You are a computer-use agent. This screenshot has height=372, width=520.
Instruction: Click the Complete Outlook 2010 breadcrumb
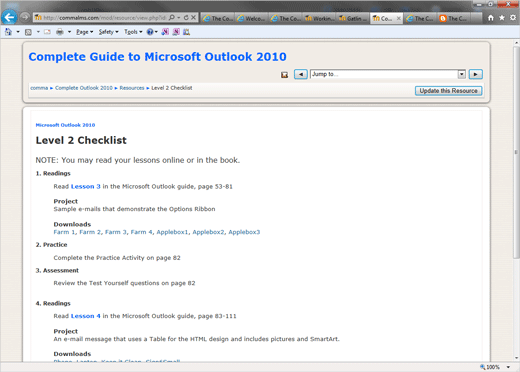tap(84, 88)
